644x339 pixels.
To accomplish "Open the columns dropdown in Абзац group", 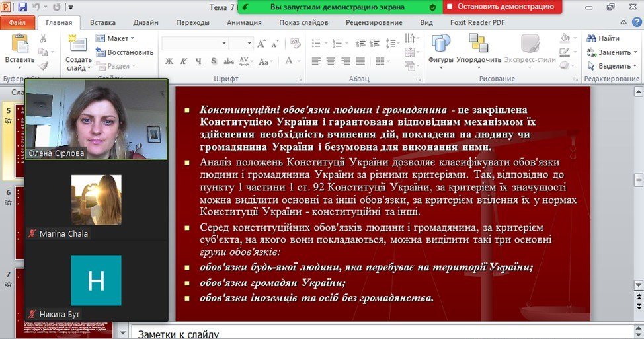I will (382, 61).
